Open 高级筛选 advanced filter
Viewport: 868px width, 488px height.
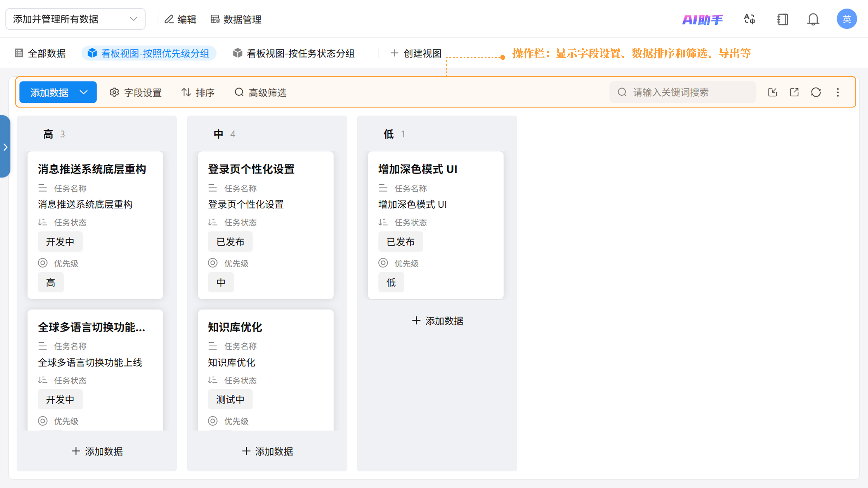(260, 93)
